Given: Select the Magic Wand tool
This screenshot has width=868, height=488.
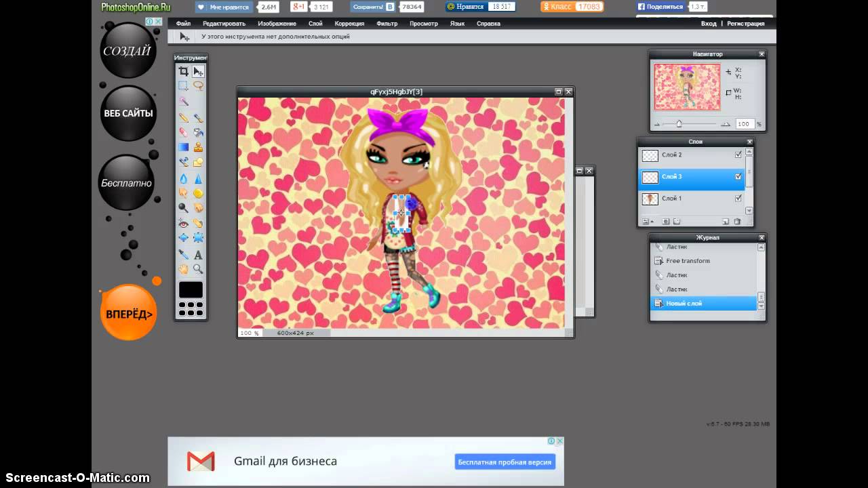Looking at the screenshot, I should pyautogui.click(x=184, y=101).
